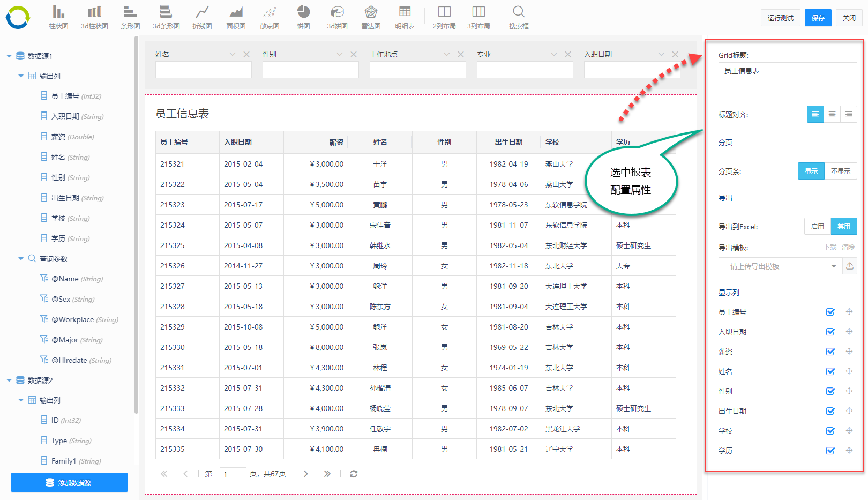
Task: Remove the 工作地点 filter field
Action: [x=461, y=54]
